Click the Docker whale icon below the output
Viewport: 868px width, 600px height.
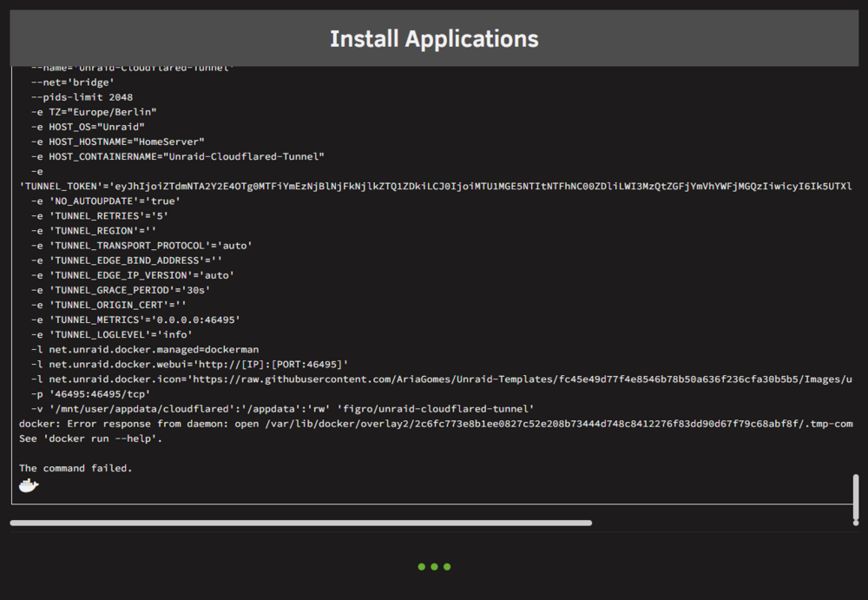[x=29, y=486]
